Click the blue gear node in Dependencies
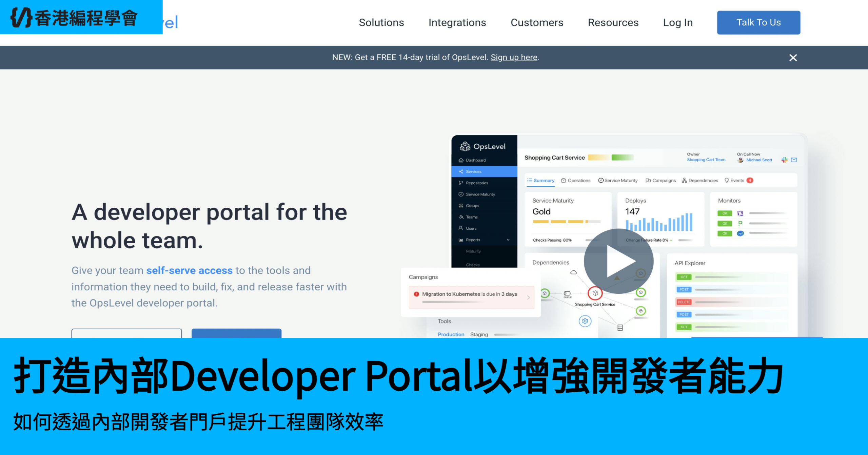 coord(585,321)
